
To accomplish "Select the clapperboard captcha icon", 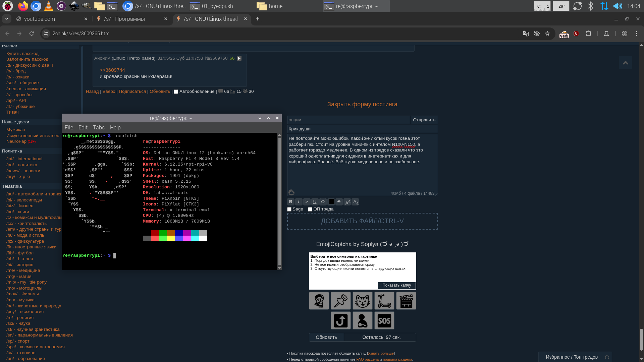I will [x=406, y=301].
